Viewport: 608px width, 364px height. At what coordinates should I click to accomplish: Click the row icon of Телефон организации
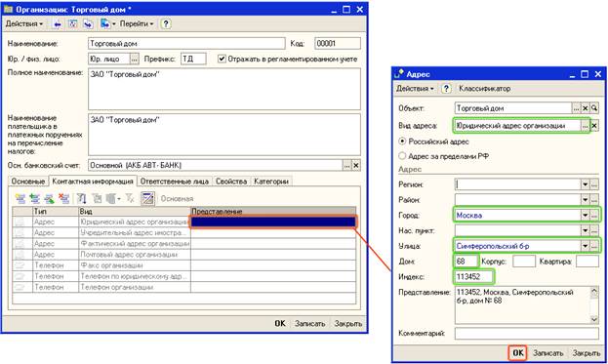tap(20, 287)
